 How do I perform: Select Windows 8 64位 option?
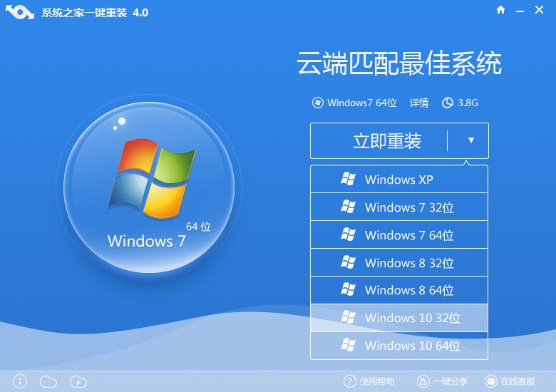pyautogui.click(x=399, y=290)
